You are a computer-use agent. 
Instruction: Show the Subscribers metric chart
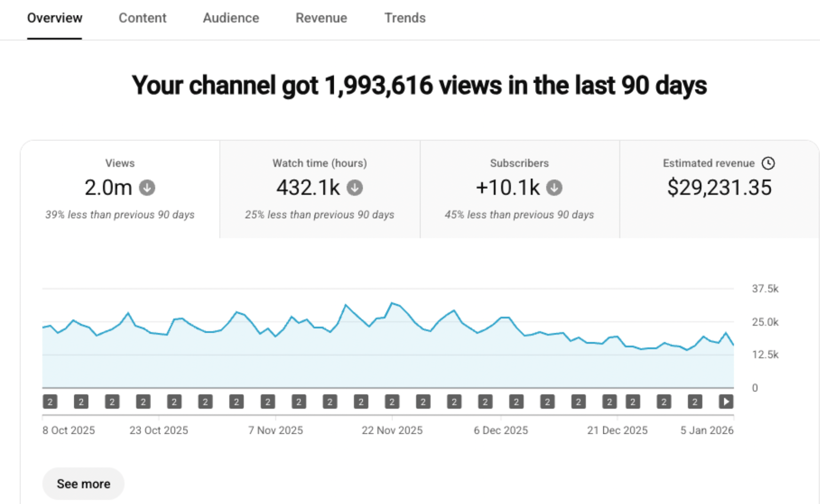tap(520, 189)
